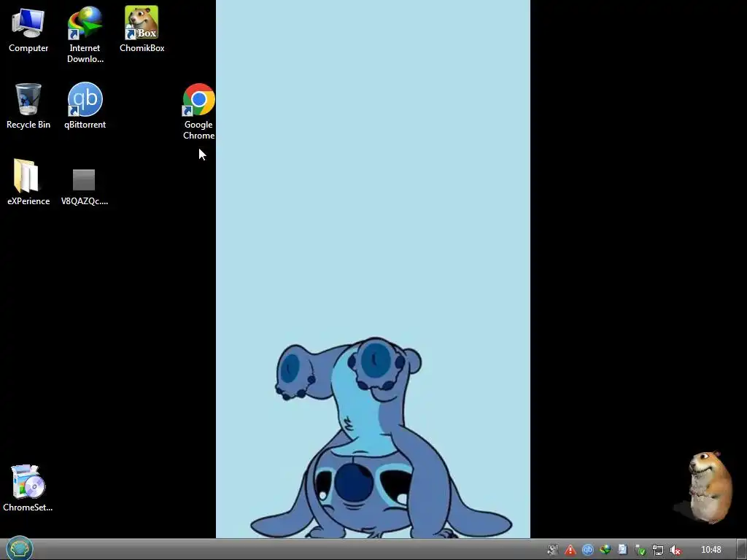This screenshot has height=560, width=747.
Task: Select the Google Chrome desktop shortcut
Action: [198, 112]
